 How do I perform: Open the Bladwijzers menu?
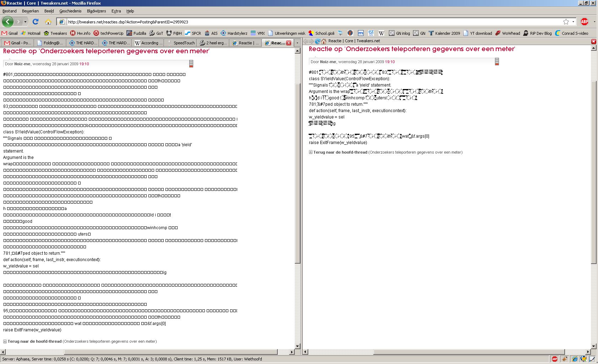point(96,11)
